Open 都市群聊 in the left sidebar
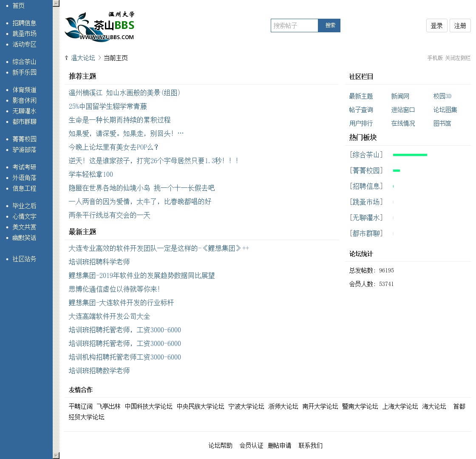The image size is (476, 459). pyautogui.click(x=24, y=122)
